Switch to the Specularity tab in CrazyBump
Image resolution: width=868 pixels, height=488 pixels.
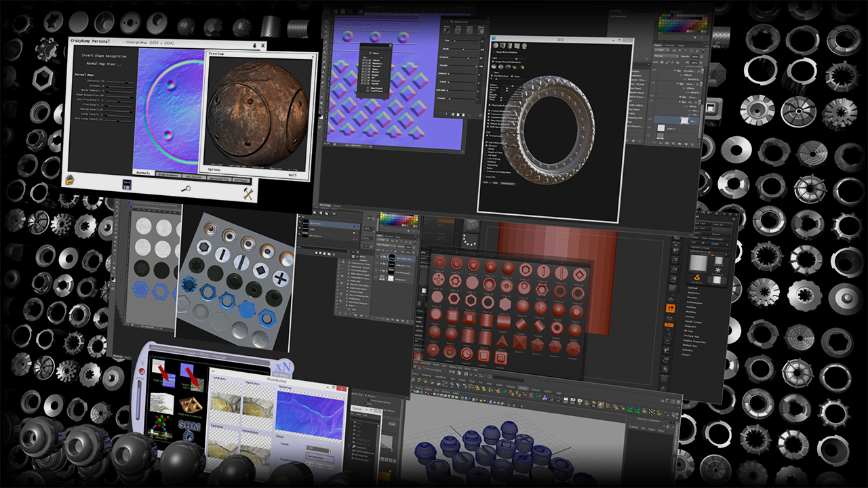[x=218, y=179]
